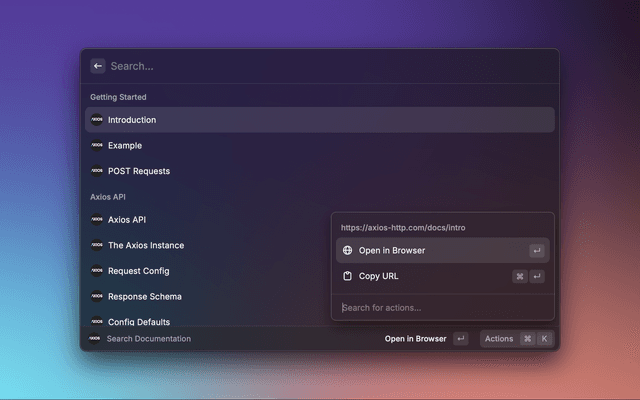Click Search for actions field
Image resolution: width=640 pixels, height=400 pixels.
pyautogui.click(x=440, y=307)
